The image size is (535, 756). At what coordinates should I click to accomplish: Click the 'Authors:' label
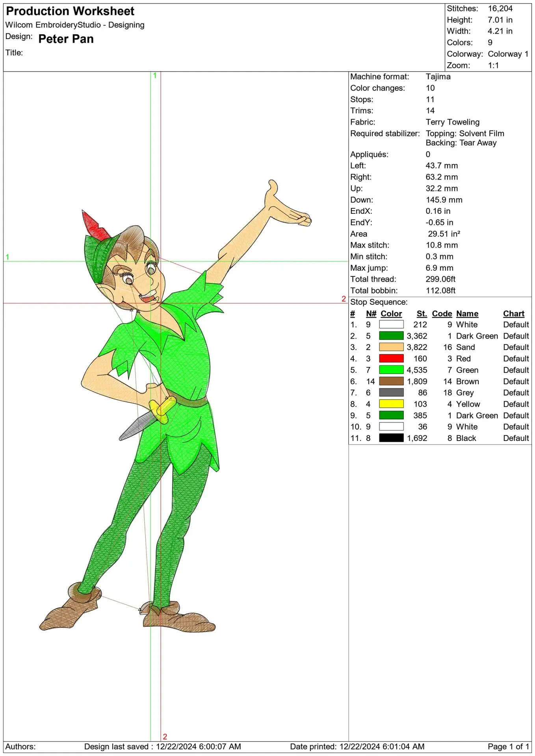tap(20, 747)
